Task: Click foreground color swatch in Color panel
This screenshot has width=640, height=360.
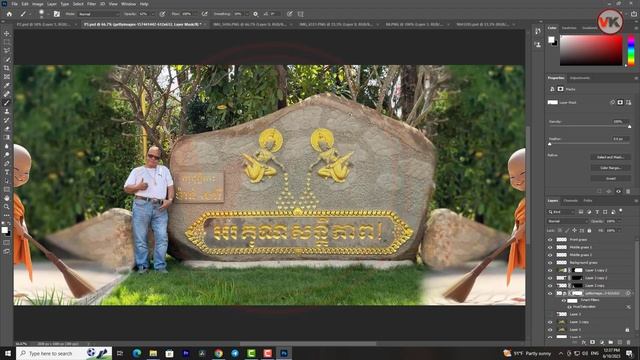Action: (x=551, y=40)
